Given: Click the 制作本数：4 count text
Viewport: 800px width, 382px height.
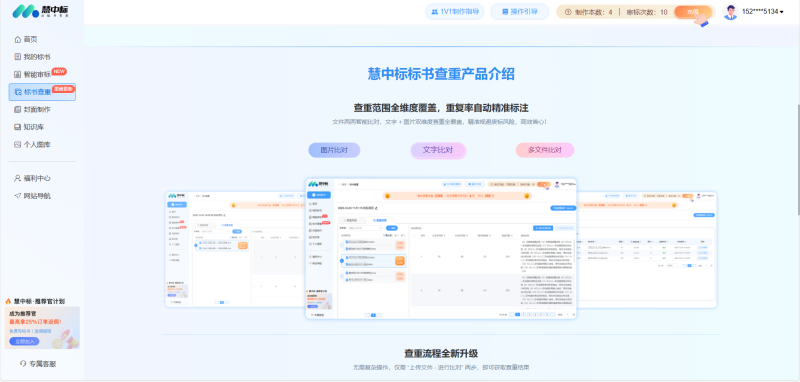Looking at the screenshot, I should (x=593, y=12).
